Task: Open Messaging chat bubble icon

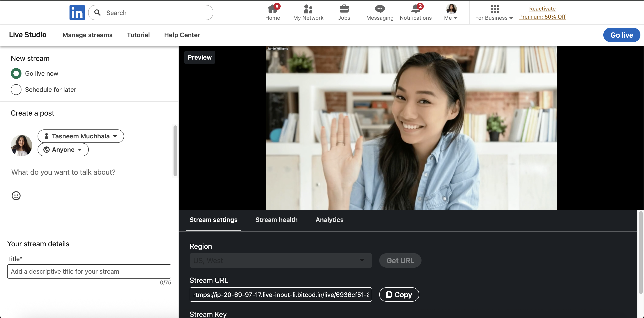Action: 379,9
